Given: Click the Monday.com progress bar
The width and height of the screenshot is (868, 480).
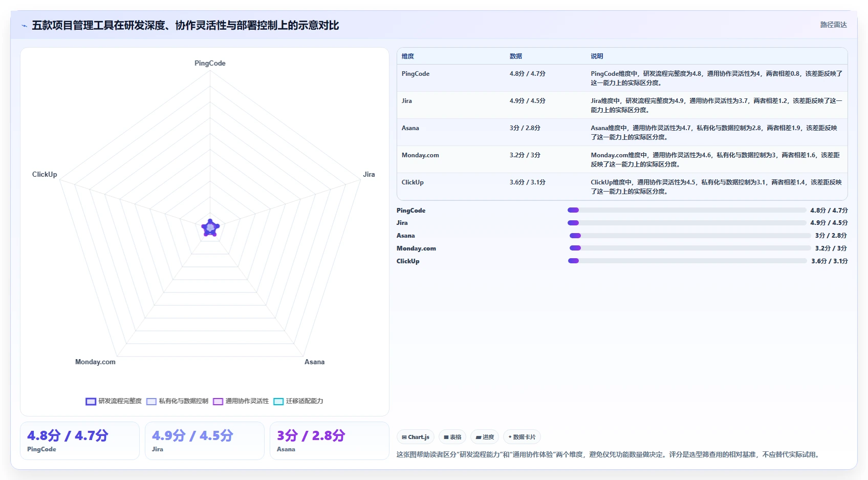Looking at the screenshot, I should click(690, 248).
